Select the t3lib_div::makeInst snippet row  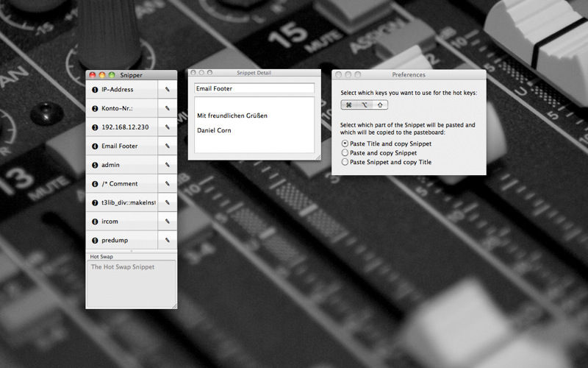(x=122, y=202)
